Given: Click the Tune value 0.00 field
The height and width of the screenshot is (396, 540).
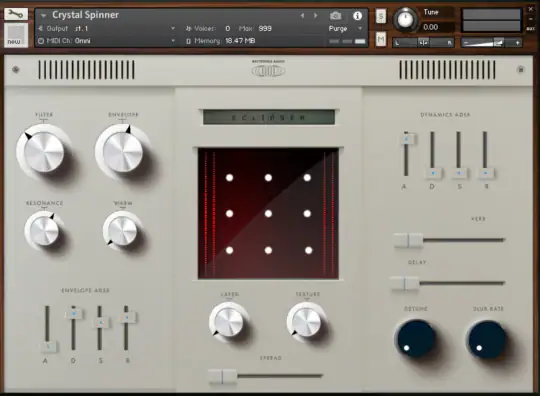Looking at the screenshot, I should [x=430, y=27].
